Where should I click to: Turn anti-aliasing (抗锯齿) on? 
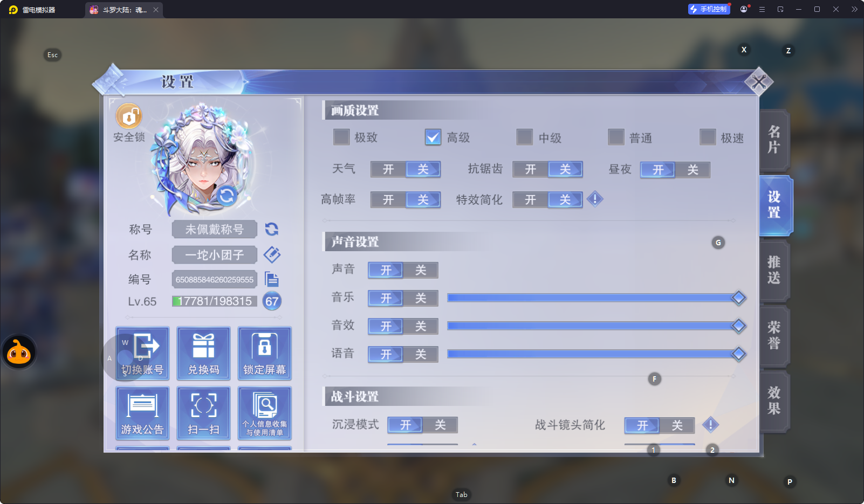(531, 169)
